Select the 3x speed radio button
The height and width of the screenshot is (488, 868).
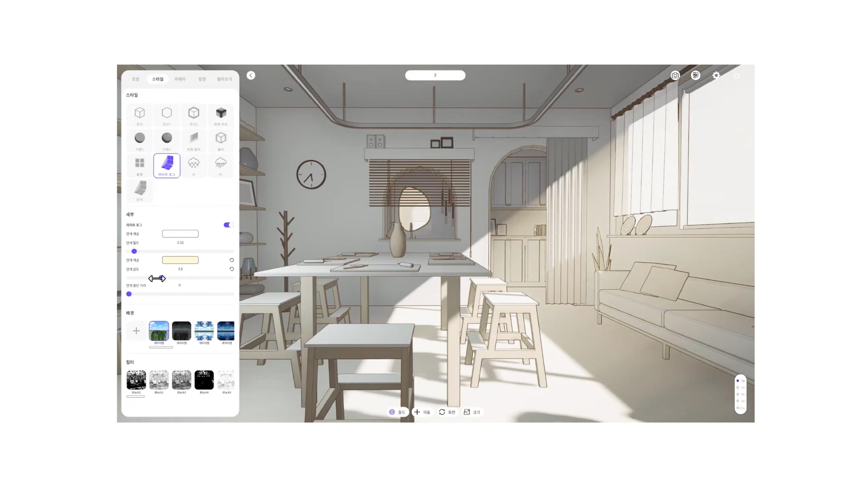coord(737,387)
